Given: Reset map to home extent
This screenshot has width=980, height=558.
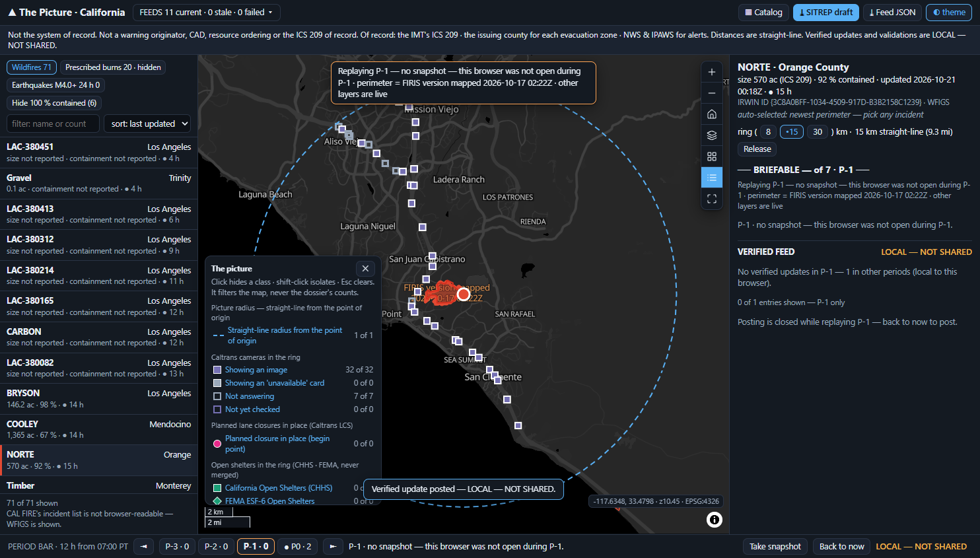Looking at the screenshot, I should 711,114.
